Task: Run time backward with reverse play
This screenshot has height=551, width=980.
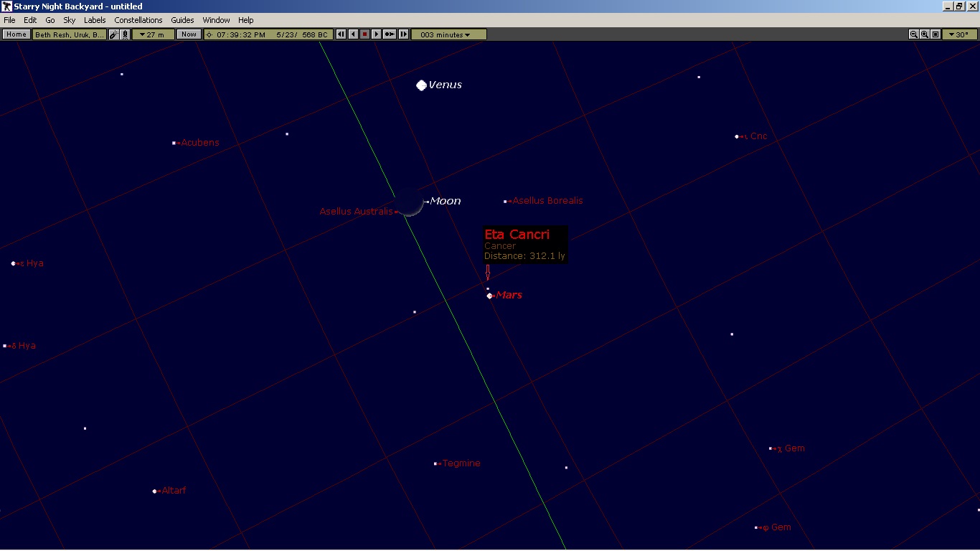Action: point(353,34)
